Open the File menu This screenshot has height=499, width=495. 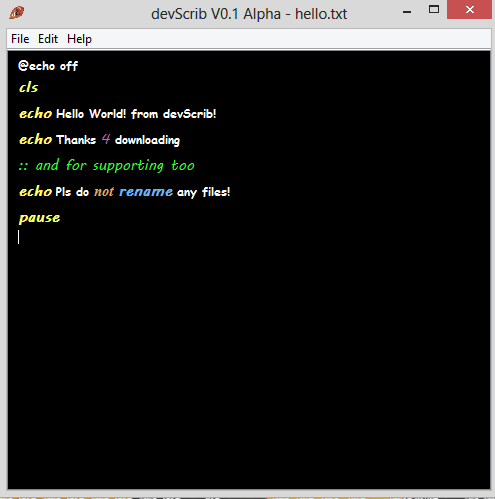point(20,39)
